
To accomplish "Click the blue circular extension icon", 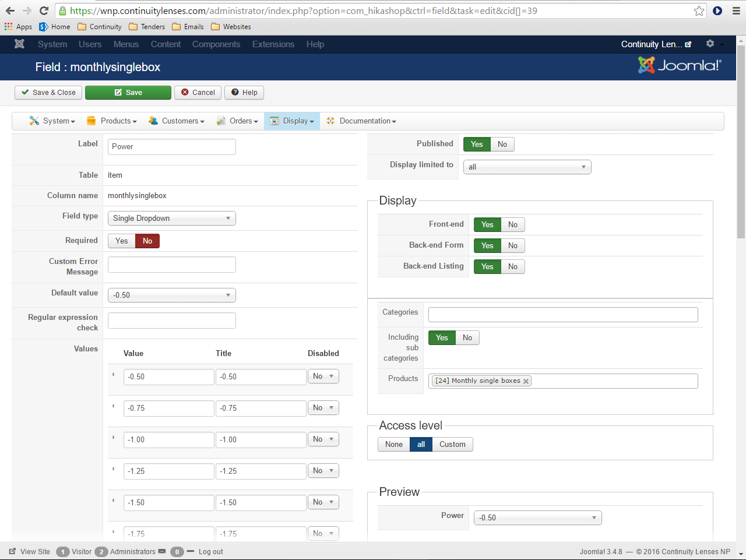I will tap(717, 10).
